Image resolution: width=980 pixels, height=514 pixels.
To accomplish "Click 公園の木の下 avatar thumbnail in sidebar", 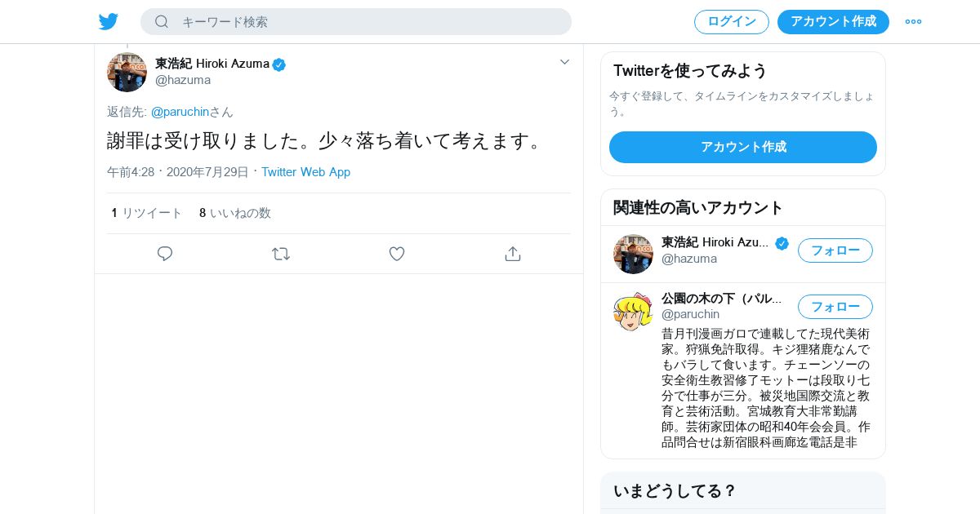I will [633, 311].
